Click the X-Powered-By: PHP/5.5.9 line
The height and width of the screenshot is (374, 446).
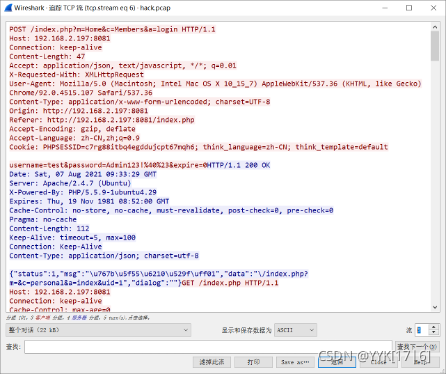pos(83,192)
